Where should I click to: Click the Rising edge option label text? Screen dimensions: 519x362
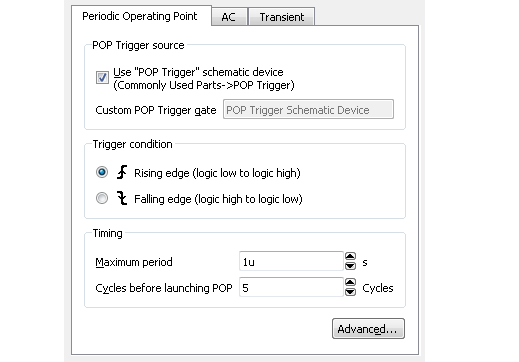click(217, 173)
